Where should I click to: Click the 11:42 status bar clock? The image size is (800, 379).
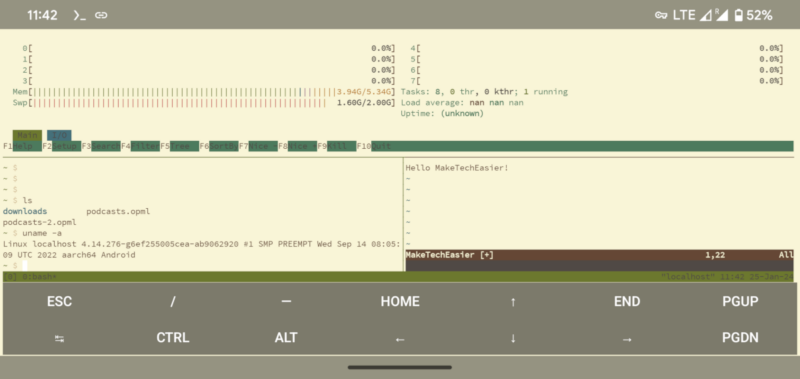coord(42,15)
